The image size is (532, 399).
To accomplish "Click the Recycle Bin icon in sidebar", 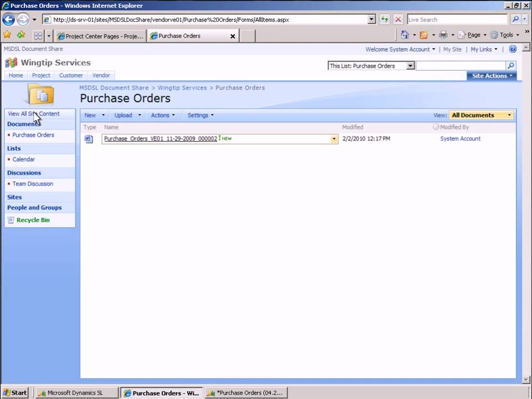I will [x=11, y=220].
